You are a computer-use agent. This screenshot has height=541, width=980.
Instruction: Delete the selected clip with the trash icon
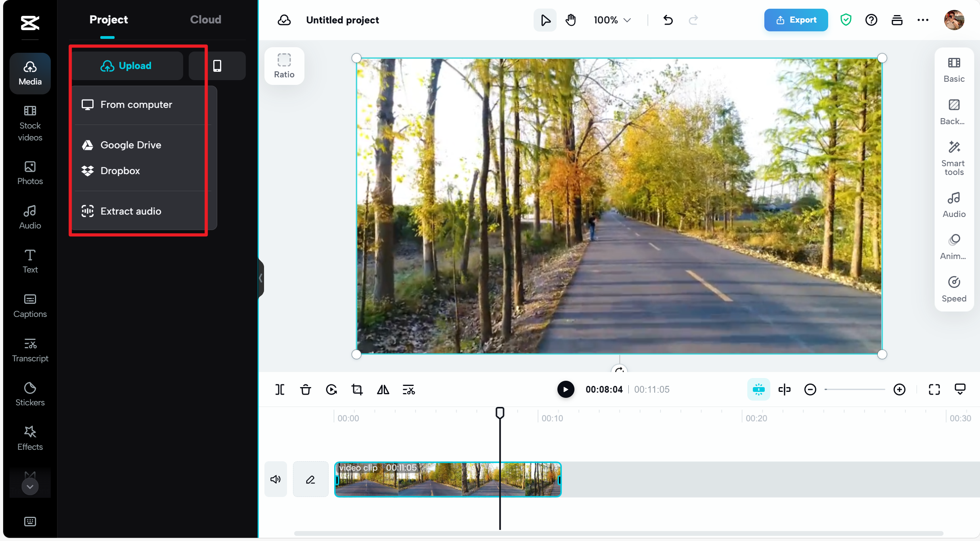(305, 389)
